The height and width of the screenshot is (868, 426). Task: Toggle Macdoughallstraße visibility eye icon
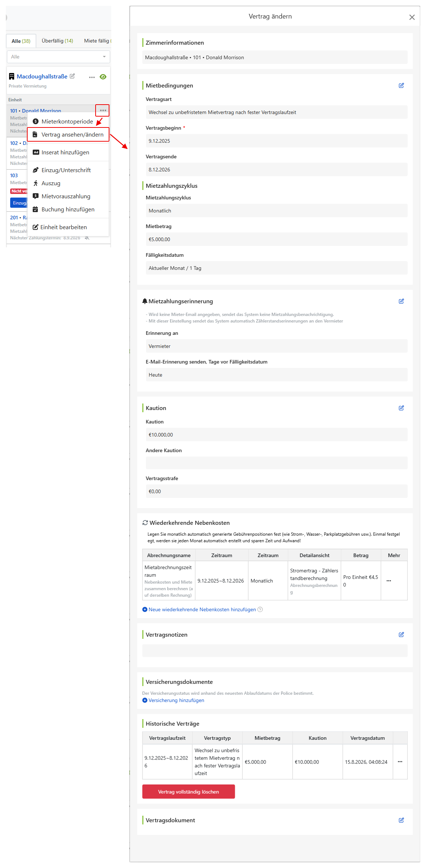pyautogui.click(x=103, y=77)
